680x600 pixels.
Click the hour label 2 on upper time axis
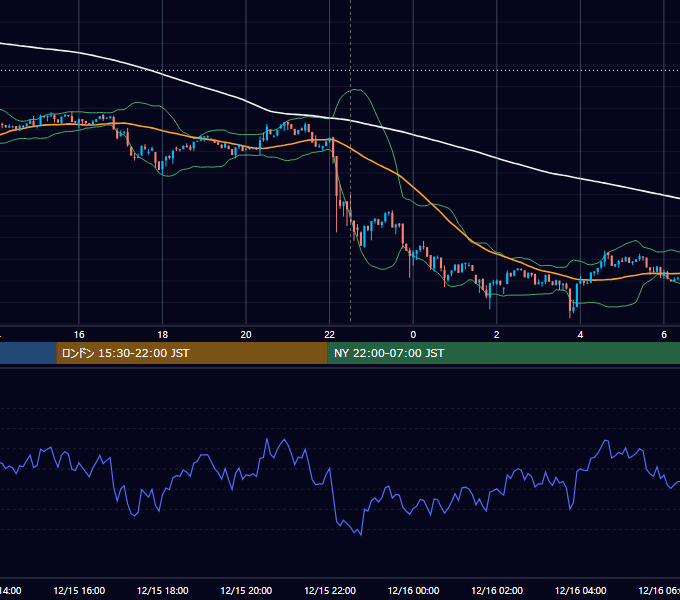(x=497, y=335)
